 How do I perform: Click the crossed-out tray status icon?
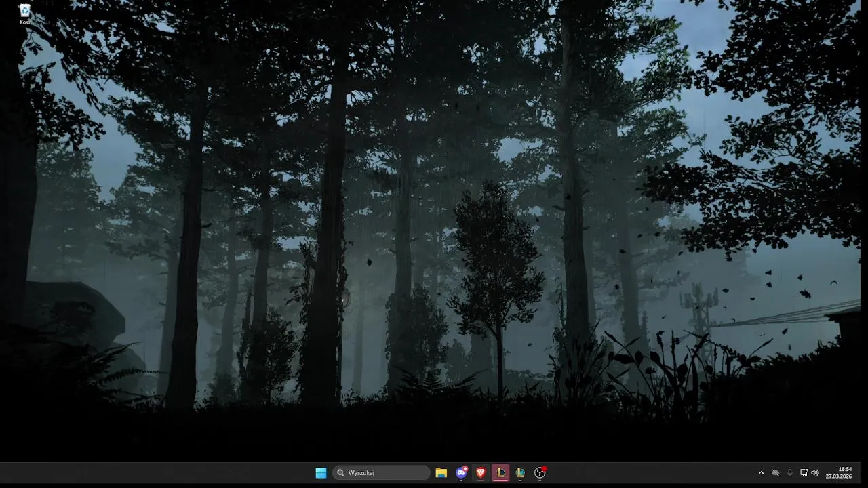pos(776,473)
